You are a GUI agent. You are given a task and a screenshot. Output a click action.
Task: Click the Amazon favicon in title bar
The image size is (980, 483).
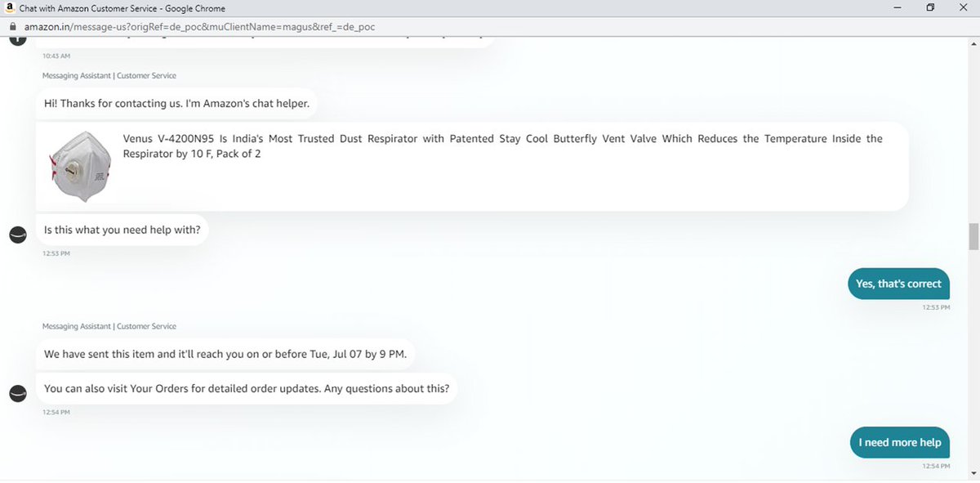click(11, 7)
